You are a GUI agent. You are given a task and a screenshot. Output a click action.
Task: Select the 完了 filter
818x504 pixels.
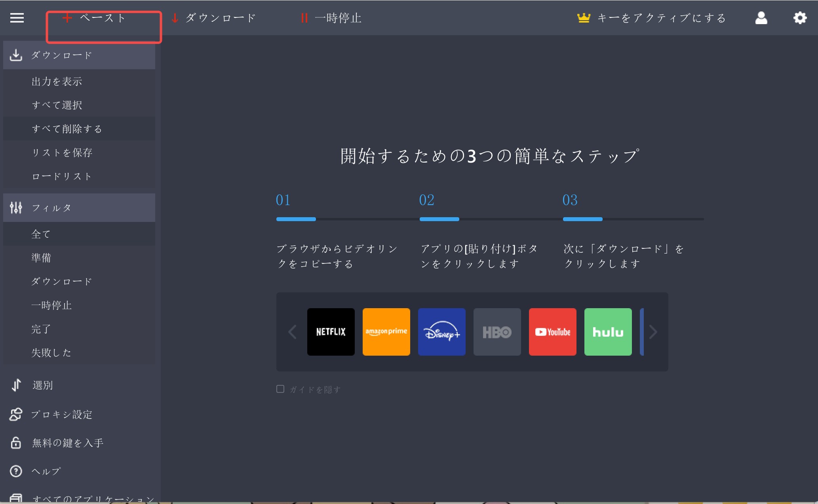pyautogui.click(x=79, y=329)
